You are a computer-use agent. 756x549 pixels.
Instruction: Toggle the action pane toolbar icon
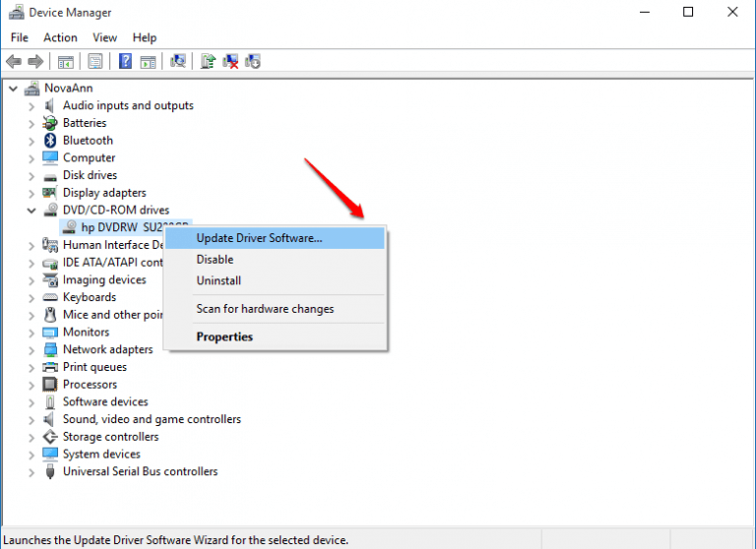148,62
